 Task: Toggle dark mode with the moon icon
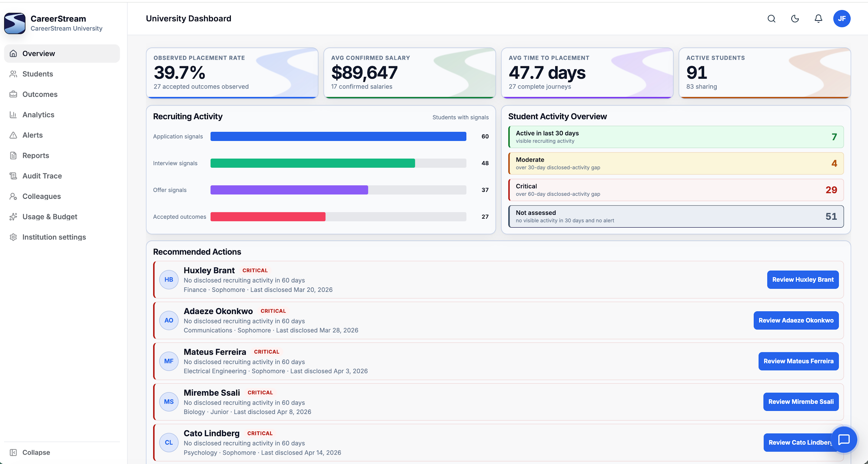tap(795, 19)
